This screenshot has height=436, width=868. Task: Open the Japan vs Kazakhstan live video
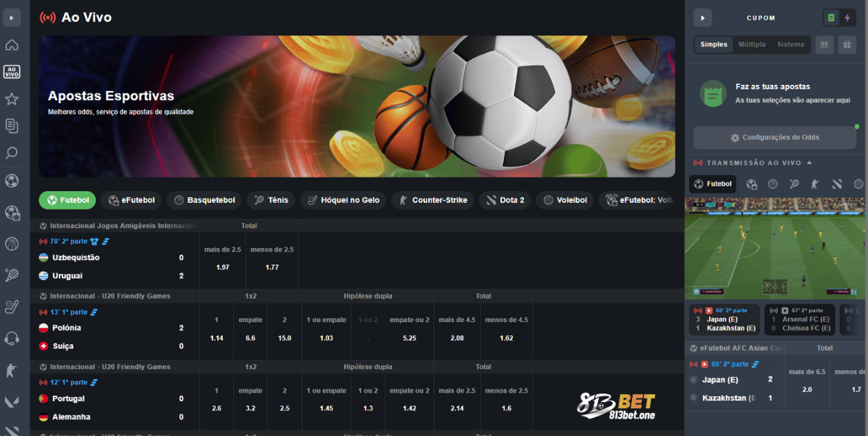click(725, 319)
